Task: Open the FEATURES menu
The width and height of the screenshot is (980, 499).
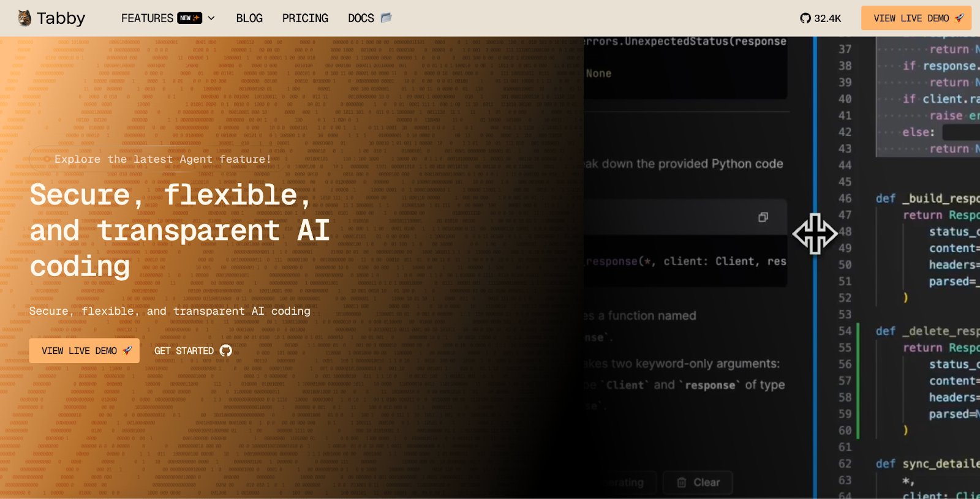Action: [147, 18]
